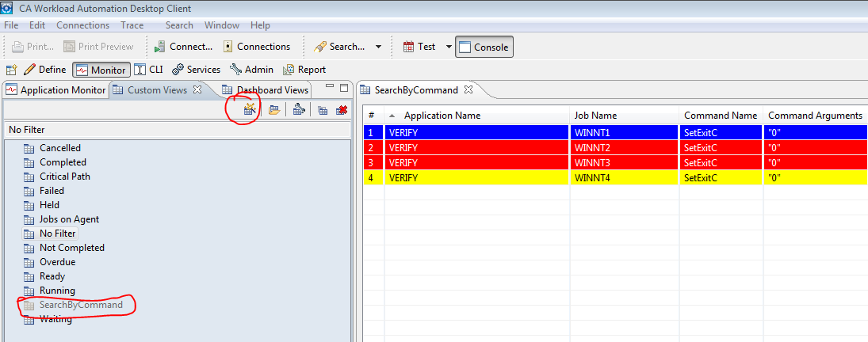The width and height of the screenshot is (868, 342).
Task: Sort by Command Arguments column header
Action: pos(816,116)
